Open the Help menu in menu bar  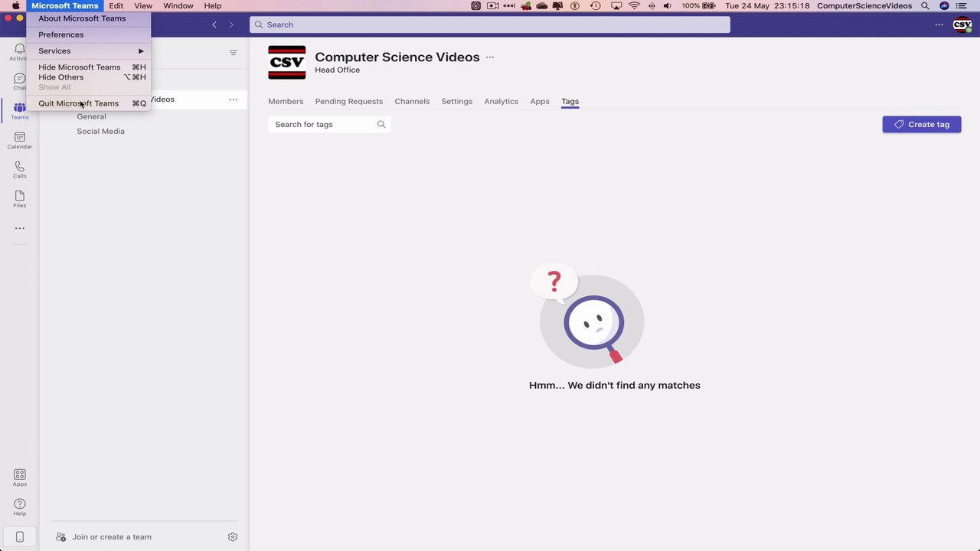(213, 5)
